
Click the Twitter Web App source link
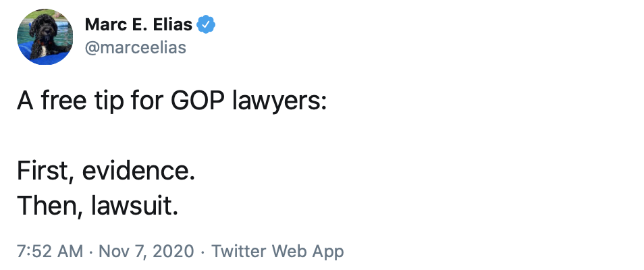click(277, 252)
